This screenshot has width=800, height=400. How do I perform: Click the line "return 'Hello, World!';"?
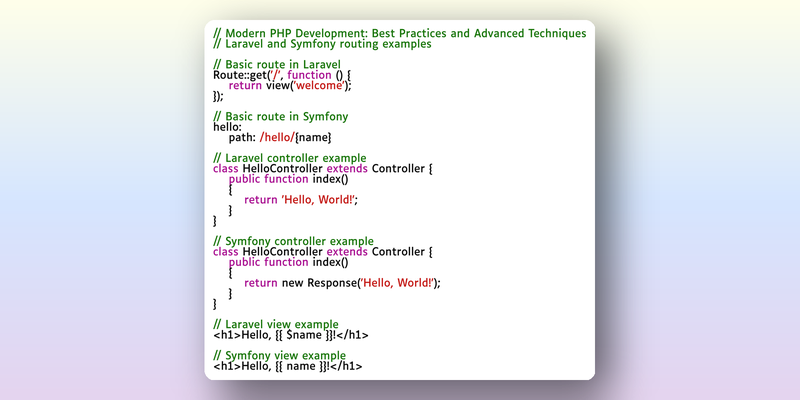pos(301,200)
